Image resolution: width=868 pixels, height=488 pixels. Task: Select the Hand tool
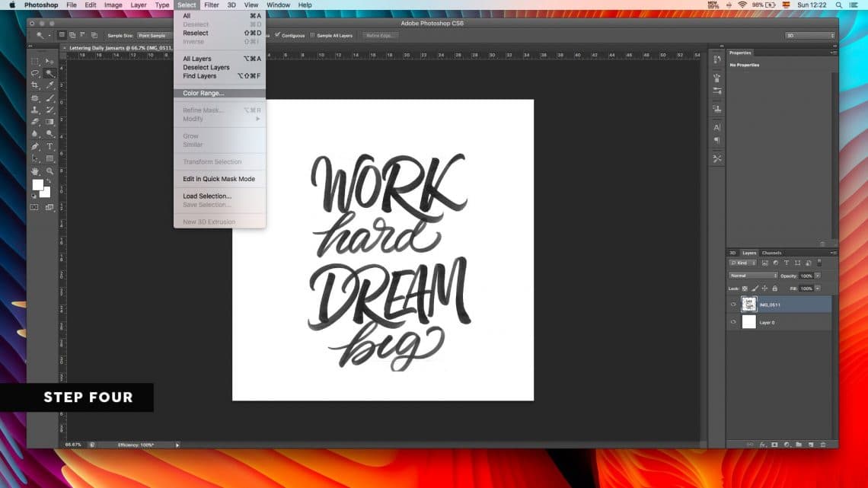(x=35, y=171)
